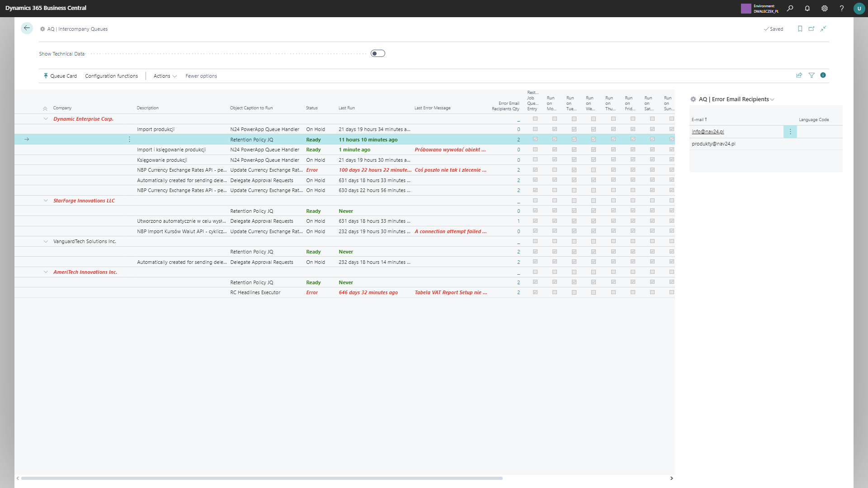
Task: Click scroll left arrow of list
Action: click(18, 478)
